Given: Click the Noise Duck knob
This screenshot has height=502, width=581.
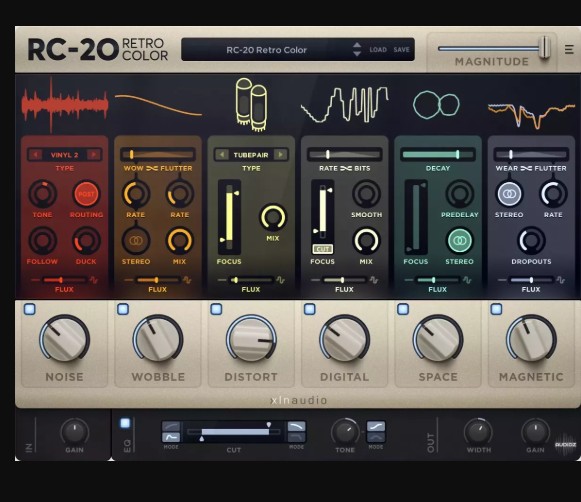Looking at the screenshot, I should coord(86,241).
